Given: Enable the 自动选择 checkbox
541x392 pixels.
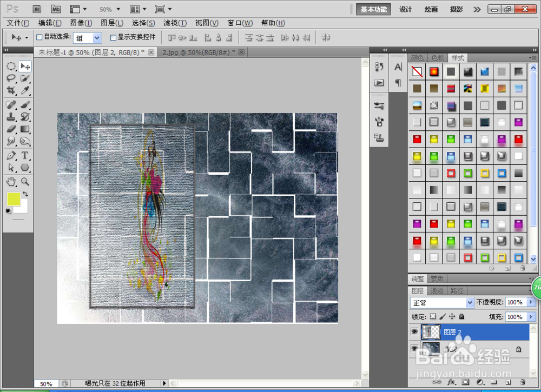Looking at the screenshot, I should [39, 37].
